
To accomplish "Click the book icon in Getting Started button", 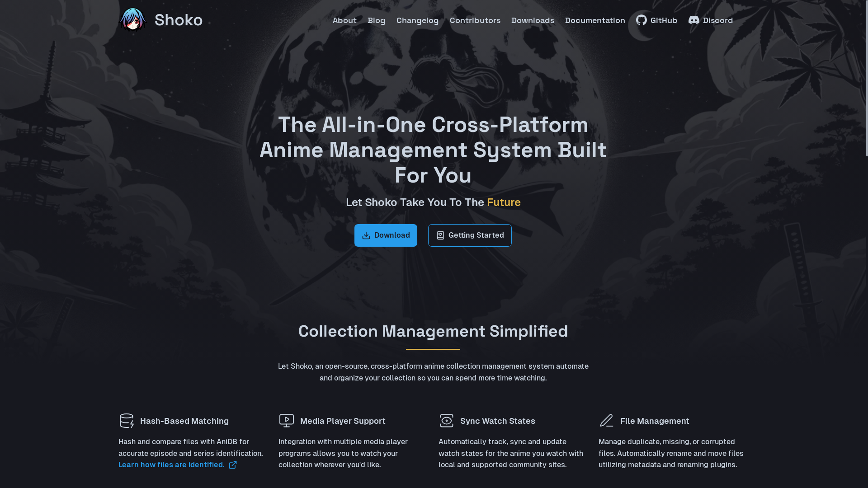I will pyautogui.click(x=440, y=235).
